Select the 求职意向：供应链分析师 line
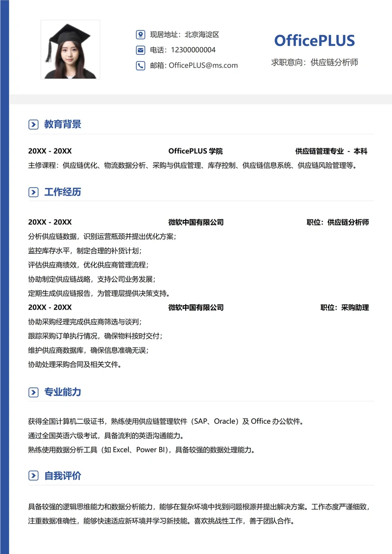 tap(315, 63)
